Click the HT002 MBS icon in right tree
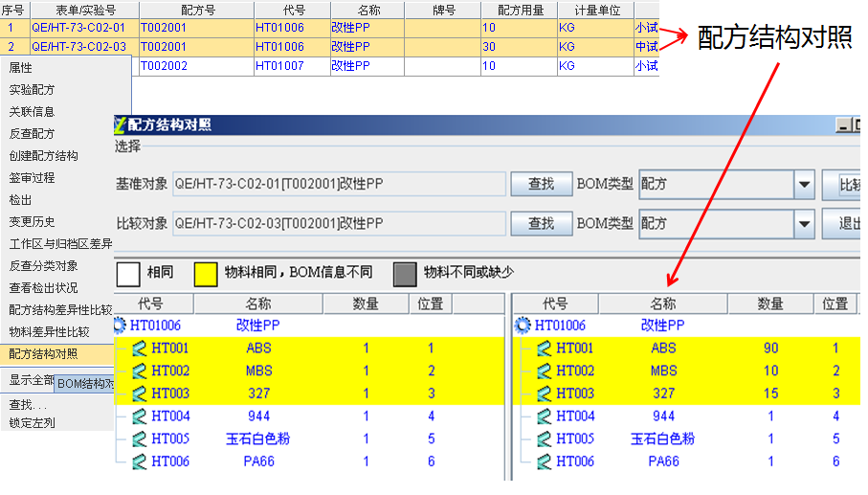868x495 pixels. coord(544,371)
